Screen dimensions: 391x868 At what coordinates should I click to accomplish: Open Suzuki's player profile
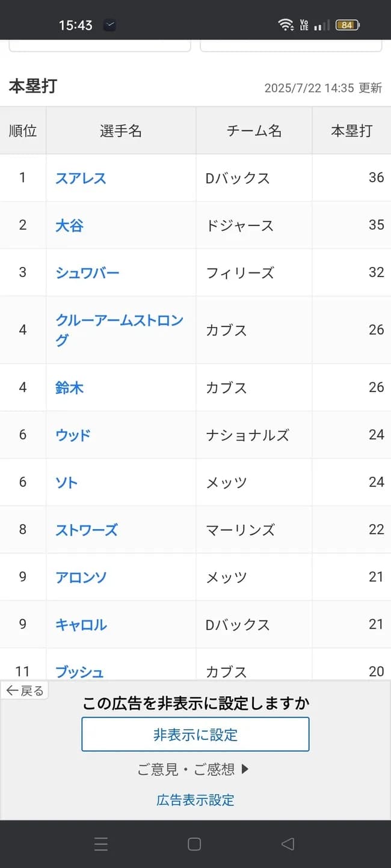70,388
